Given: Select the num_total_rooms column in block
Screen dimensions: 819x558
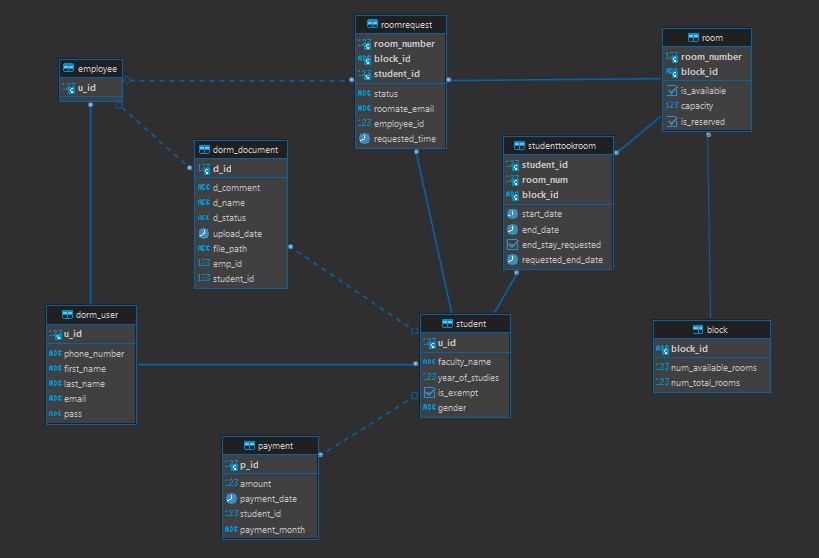Looking at the screenshot, I should tap(705, 383).
